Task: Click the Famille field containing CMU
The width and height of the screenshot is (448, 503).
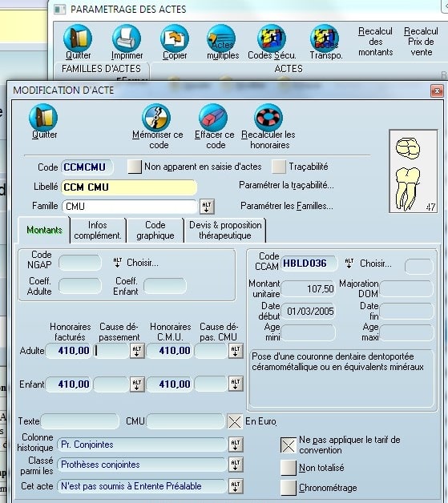Action: pyautogui.click(x=129, y=207)
